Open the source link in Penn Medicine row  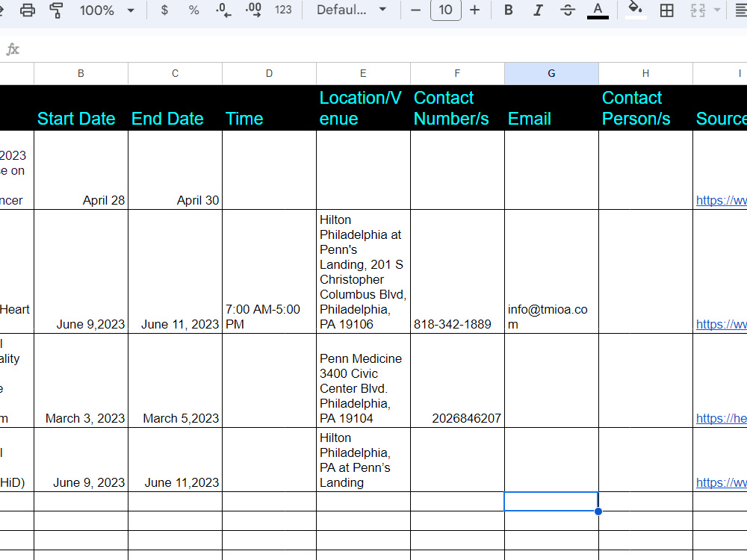point(722,419)
